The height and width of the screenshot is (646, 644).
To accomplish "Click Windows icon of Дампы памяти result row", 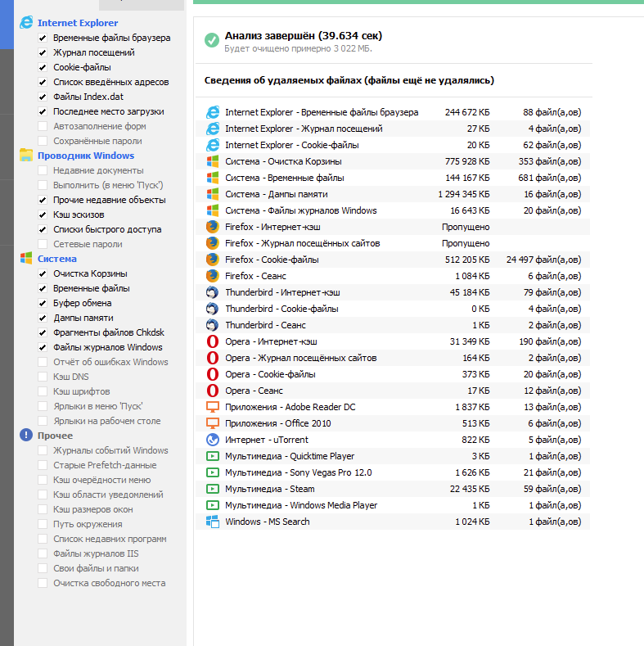I will pyautogui.click(x=213, y=194).
